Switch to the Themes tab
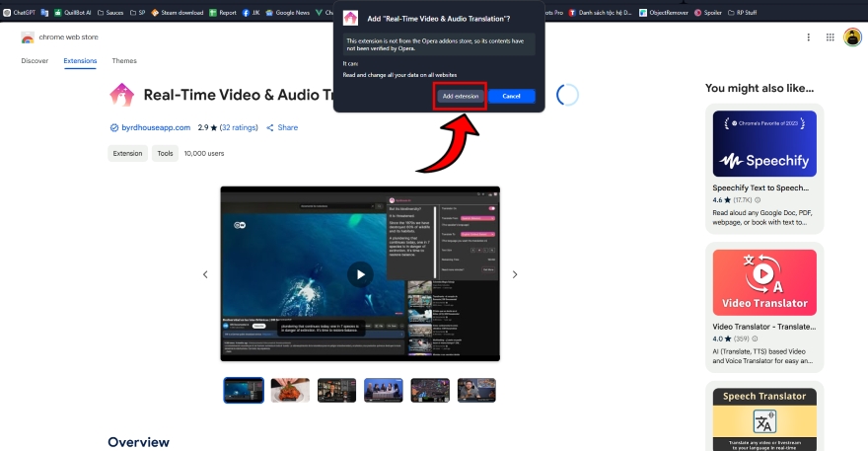The height and width of the screenshot is (451, 868). (124, 61)
